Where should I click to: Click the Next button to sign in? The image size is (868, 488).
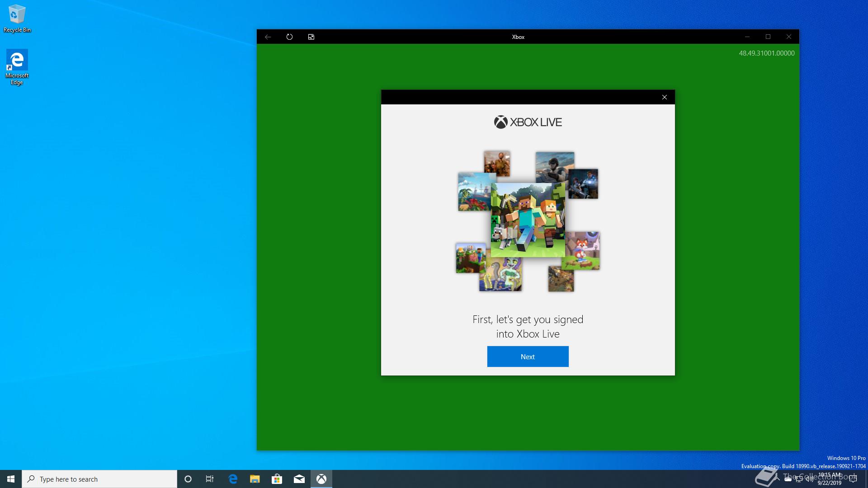(x=528, y=357)
